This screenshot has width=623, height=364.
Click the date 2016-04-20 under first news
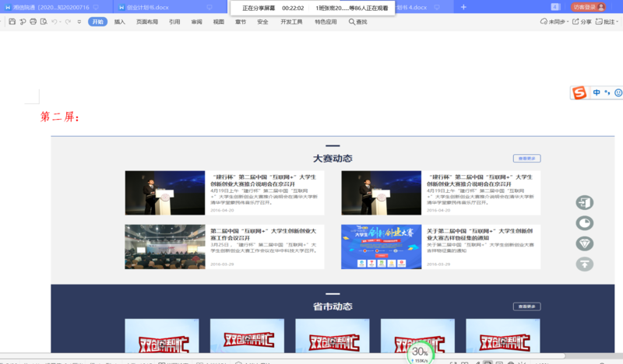click(x=222, y=210)
